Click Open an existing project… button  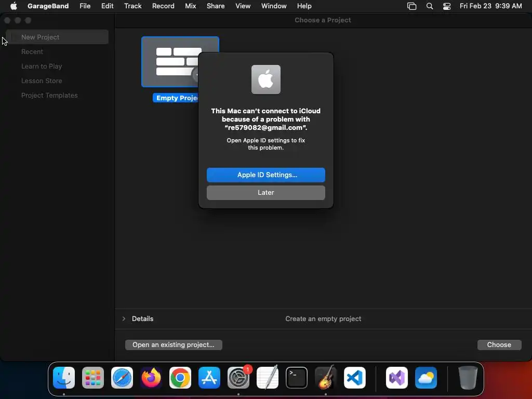point(174,345)
